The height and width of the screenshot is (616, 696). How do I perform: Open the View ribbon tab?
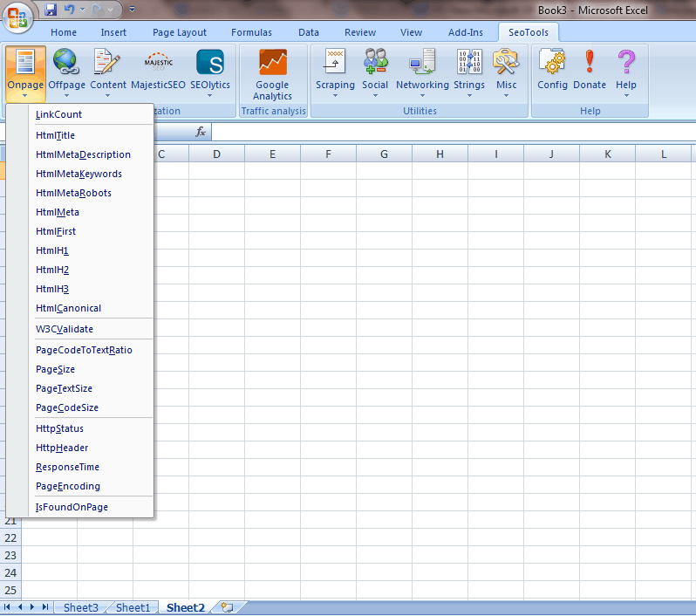coord(411,32)
